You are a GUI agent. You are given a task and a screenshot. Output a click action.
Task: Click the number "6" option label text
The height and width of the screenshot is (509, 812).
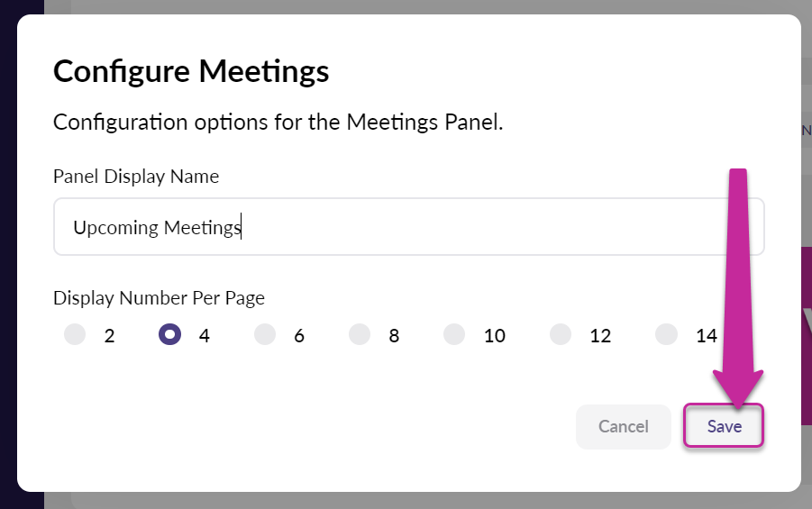pos(299,337)
